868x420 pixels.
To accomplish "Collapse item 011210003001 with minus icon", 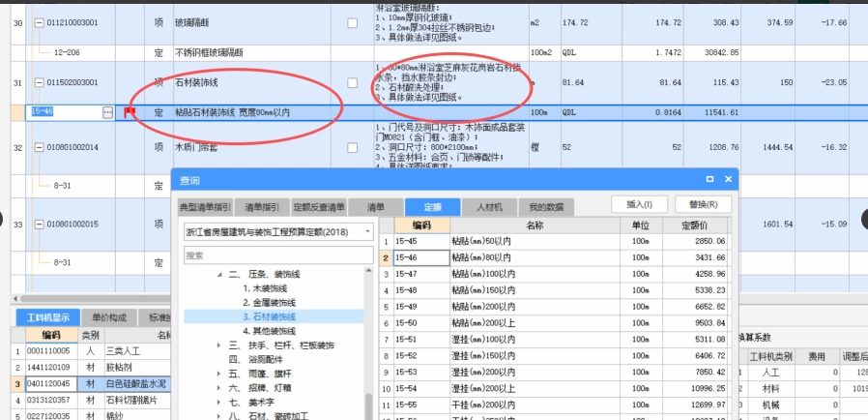I will click(39, 21).
